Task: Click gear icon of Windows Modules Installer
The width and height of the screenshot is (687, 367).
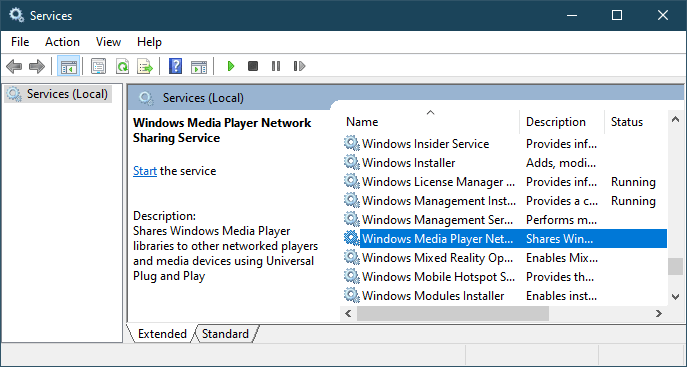Action: coord(351,296)
